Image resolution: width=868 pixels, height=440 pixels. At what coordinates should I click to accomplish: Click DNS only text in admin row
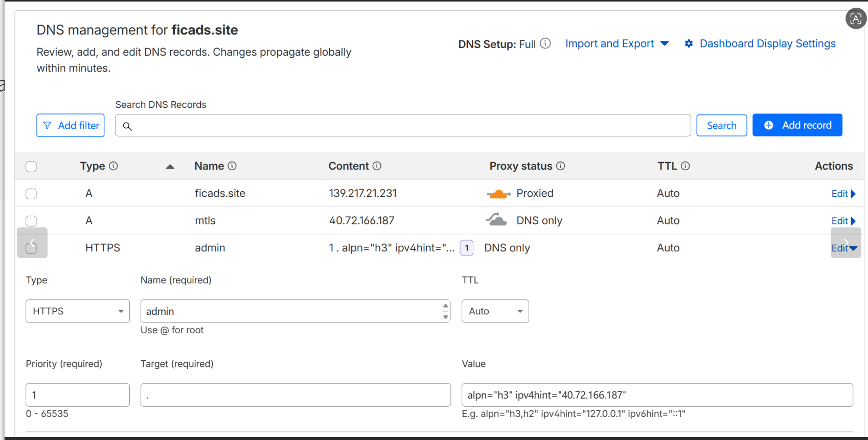point(507,248)
